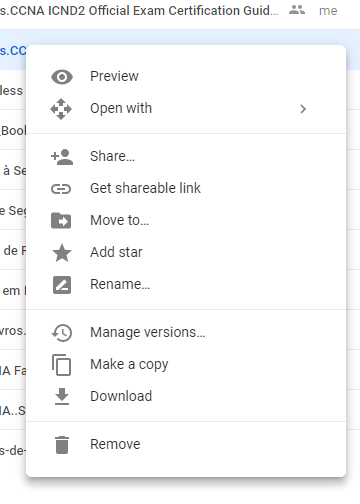360x504 pixels.
Task: Click the four-arrow Open with icon
Action: pos(61,109)
